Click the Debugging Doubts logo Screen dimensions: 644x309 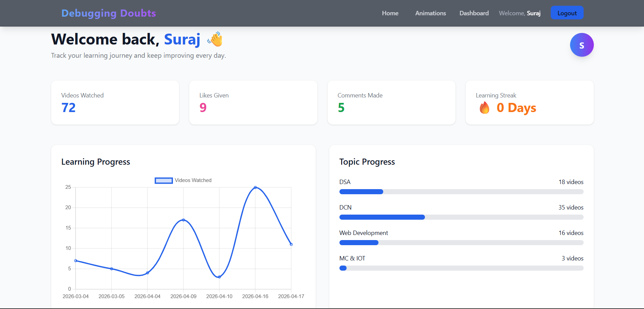click(x=109, y=13)
